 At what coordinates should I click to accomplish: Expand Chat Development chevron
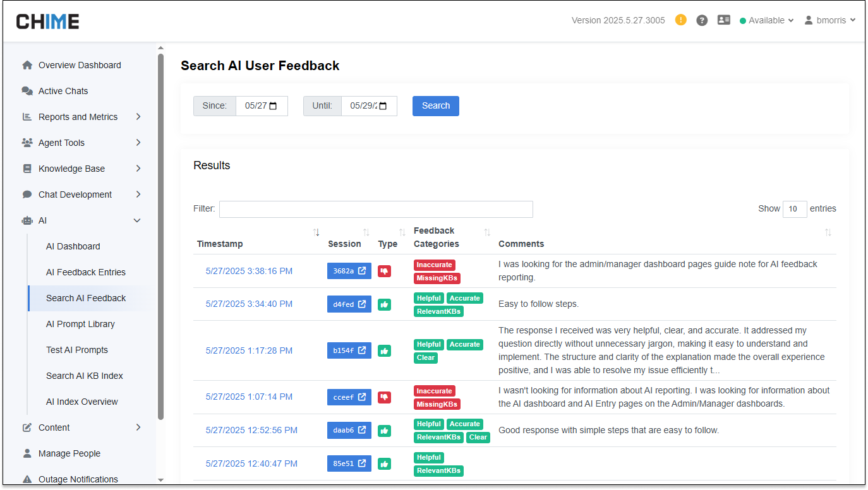pyautogui.click(x=138, y=194)
